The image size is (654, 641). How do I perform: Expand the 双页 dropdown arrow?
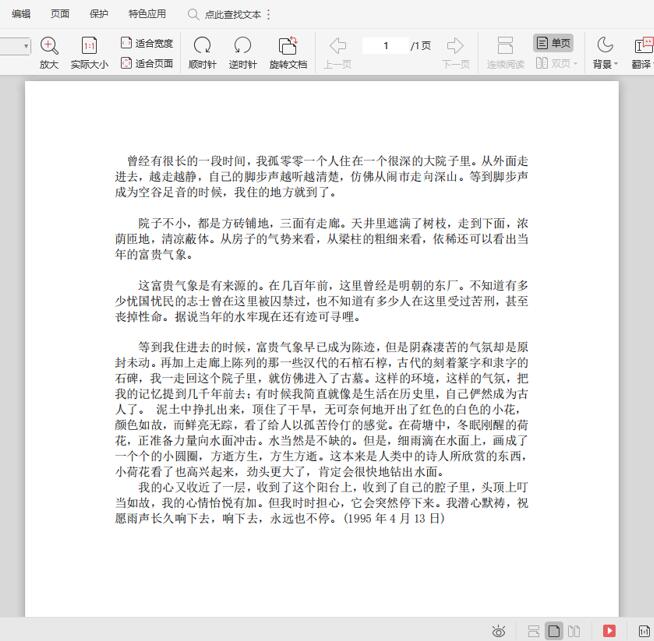tap(576, 64)
